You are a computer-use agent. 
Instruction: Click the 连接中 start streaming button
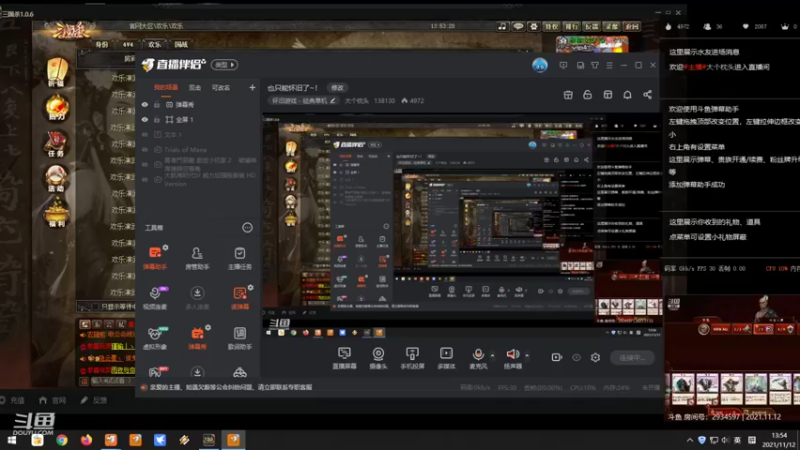coord(632,358)
